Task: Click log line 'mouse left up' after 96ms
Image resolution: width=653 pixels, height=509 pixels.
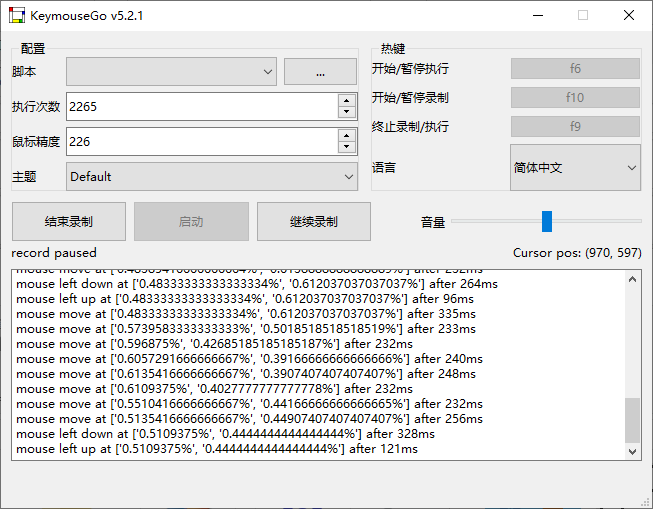Action: pyautogui.click(x=245, y=299)
